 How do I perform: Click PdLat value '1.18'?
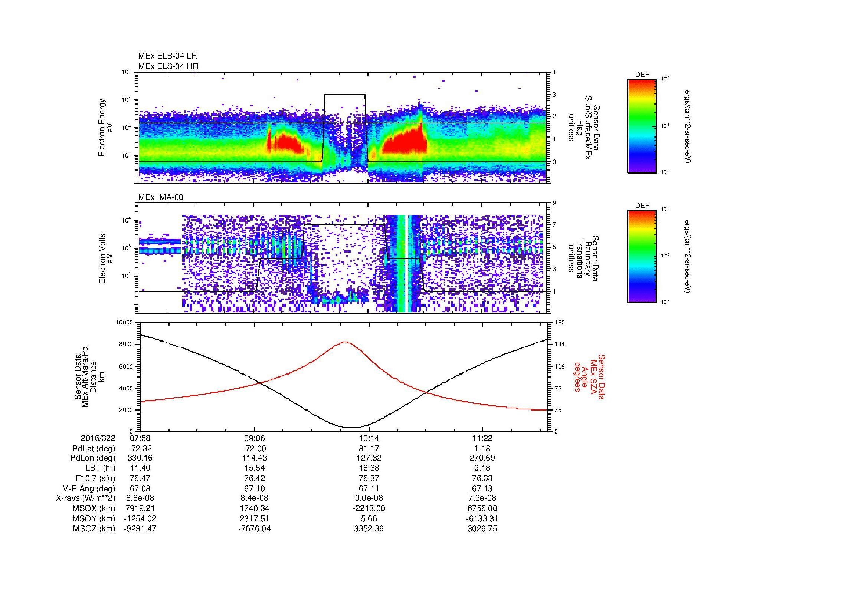[x=482, y=449]
